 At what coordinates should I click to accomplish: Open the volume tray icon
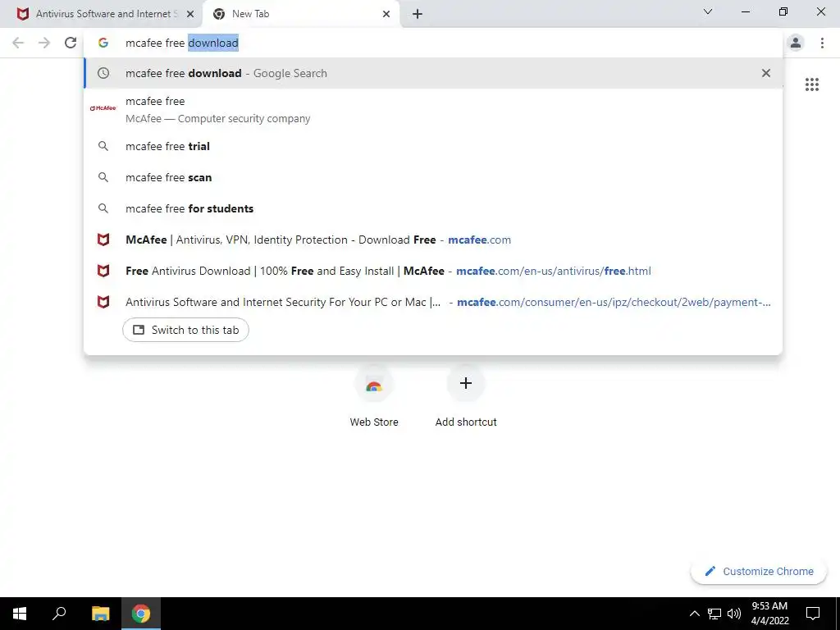tap(734, 614)
